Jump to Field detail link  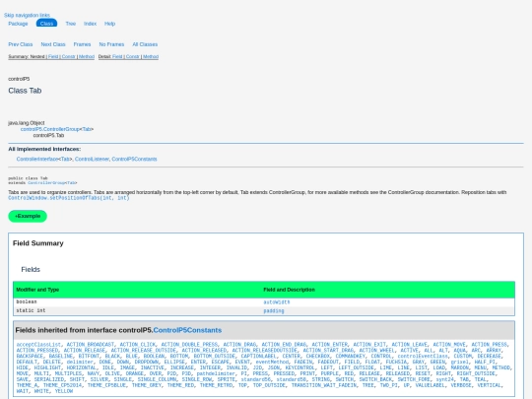117,57
